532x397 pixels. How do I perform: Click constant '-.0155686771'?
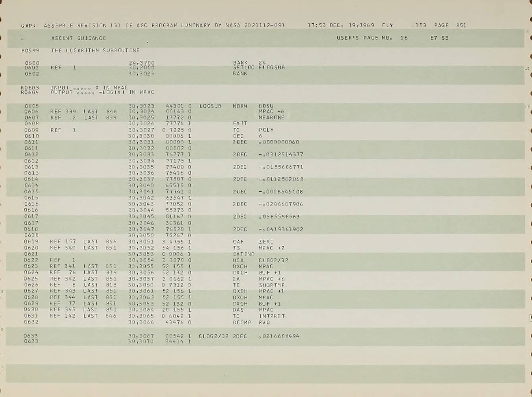(281, 168)
